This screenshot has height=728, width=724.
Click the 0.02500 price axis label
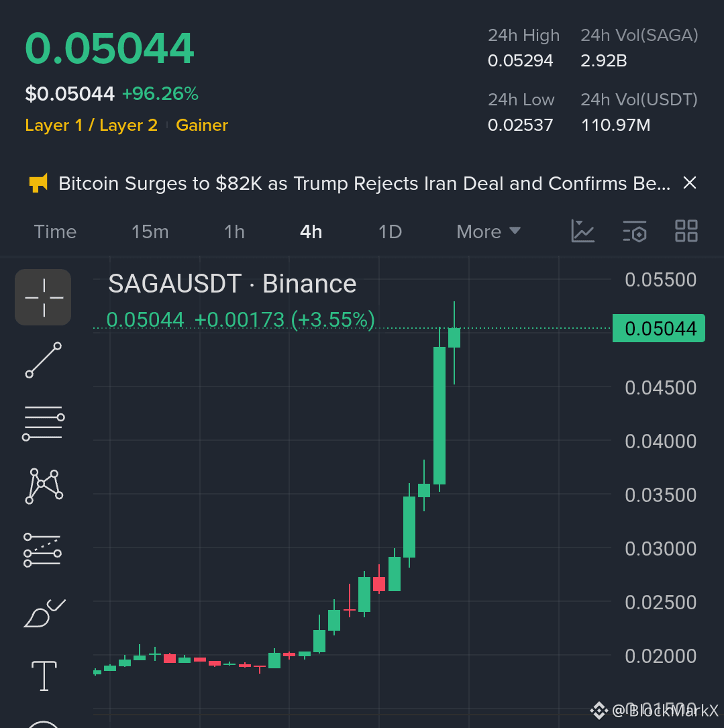coord(660,603)
